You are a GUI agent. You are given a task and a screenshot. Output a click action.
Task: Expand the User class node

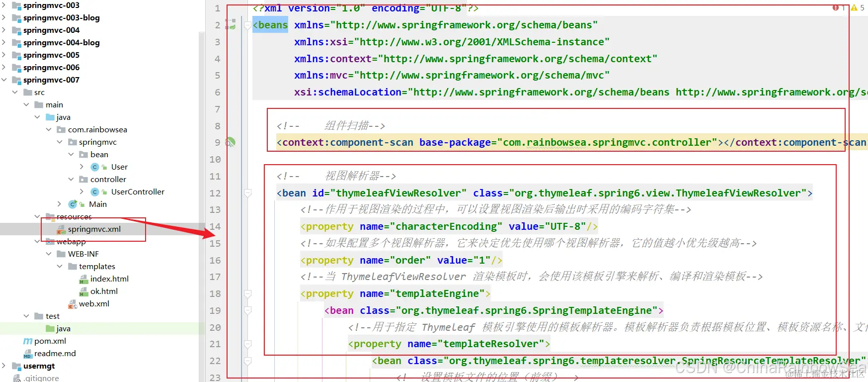[x=82, y=167]
